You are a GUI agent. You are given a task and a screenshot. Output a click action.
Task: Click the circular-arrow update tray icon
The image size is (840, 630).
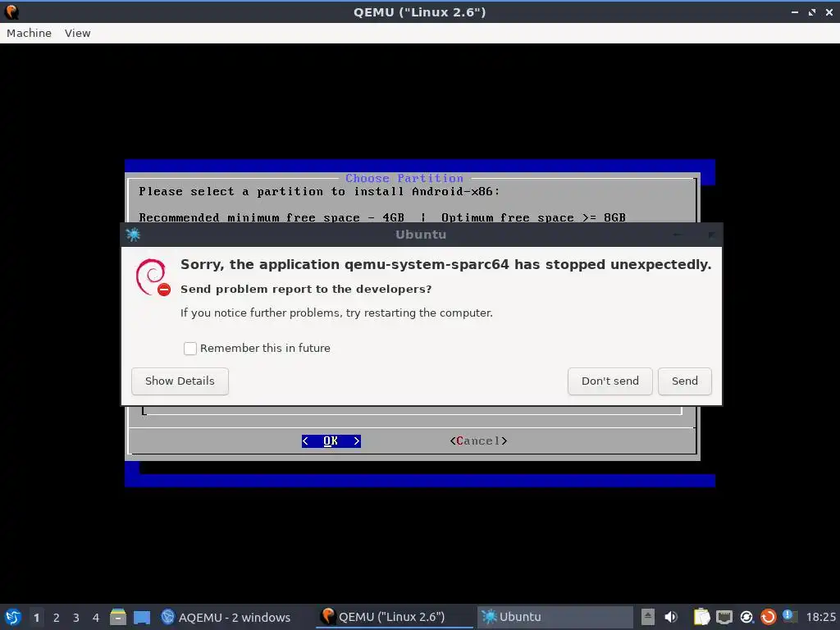click(x=746, y=617)
